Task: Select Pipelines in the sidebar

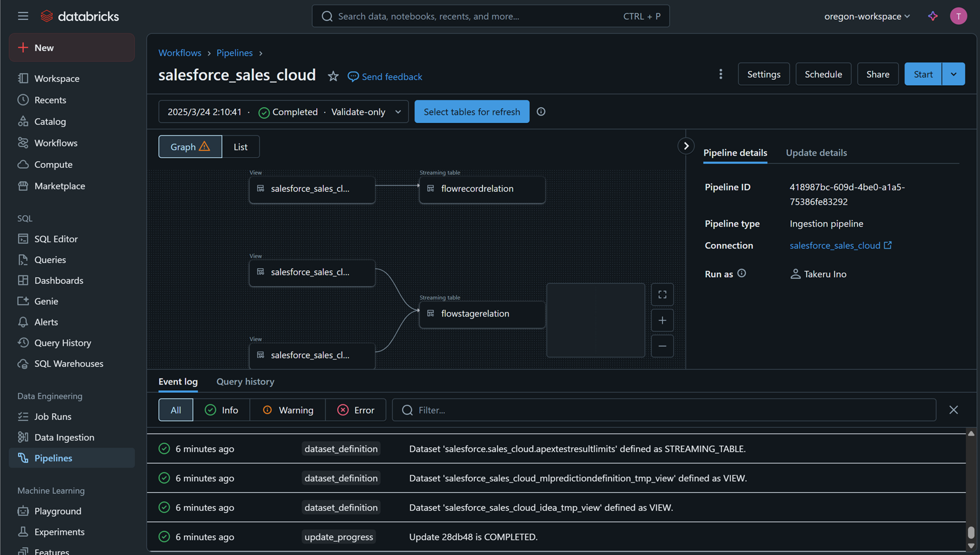Action: [72, 458]
